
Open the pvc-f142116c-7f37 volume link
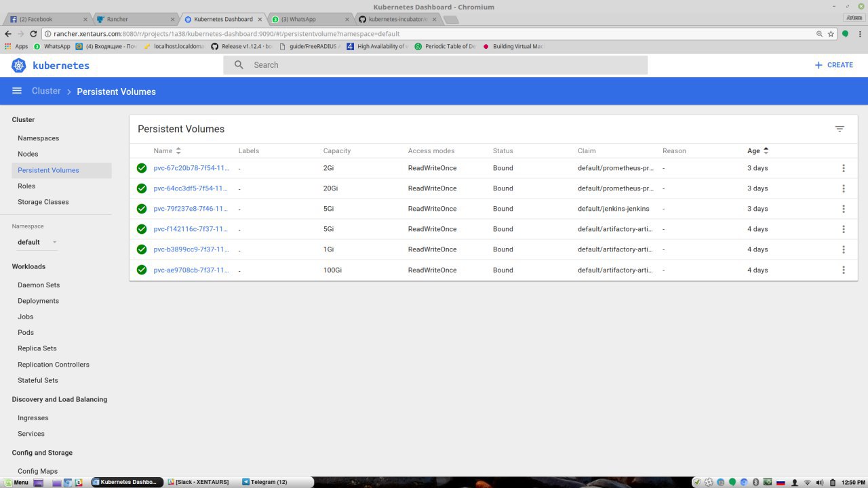(x=191, y=229)
